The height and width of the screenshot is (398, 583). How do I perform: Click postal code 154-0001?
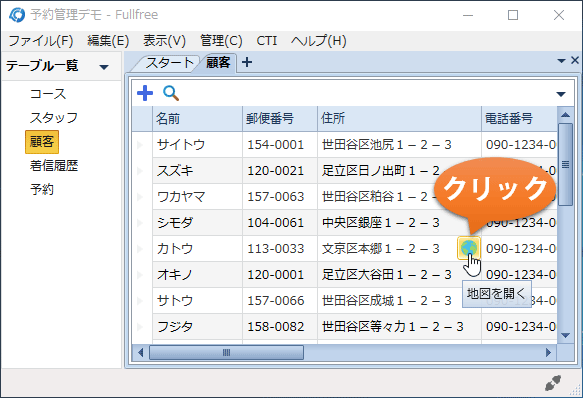point(276,145)
